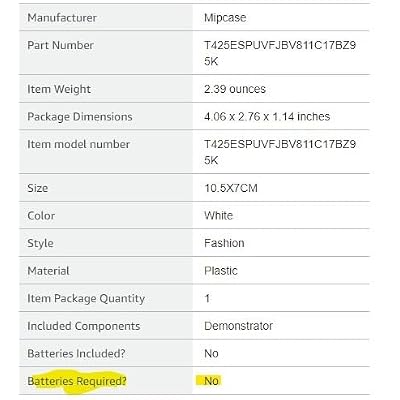Screen dimensions: 400x400
Task: Select the Demonstrator included components value
Action: pyautogui.click(x=238, y=326)
